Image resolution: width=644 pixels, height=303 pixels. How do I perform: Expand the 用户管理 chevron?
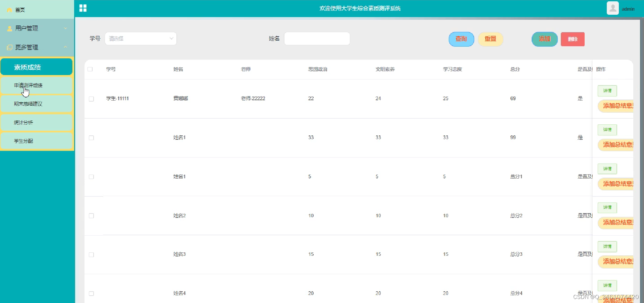[65, 28]
